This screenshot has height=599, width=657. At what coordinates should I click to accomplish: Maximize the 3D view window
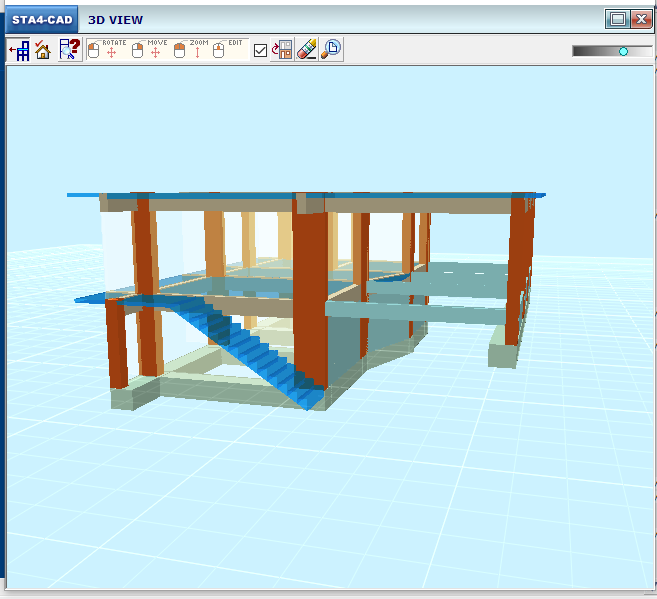[x=617, y=19]
